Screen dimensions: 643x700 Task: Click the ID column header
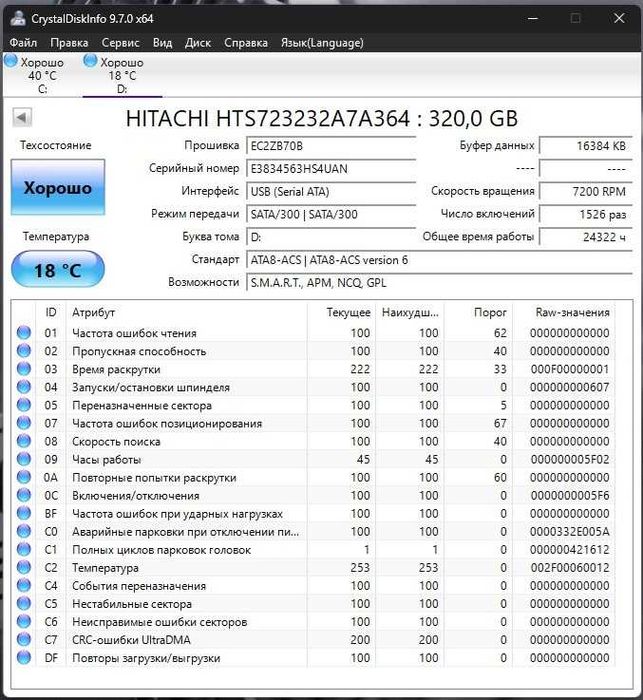point(51,312)
